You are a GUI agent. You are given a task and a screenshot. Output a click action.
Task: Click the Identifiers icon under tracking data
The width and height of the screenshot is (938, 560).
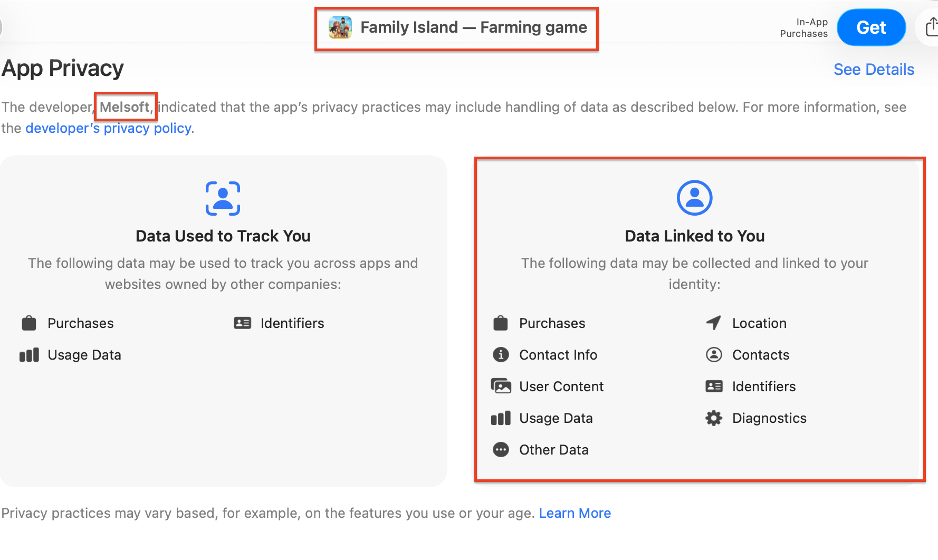pyautogui.click(x=242, y=323)
